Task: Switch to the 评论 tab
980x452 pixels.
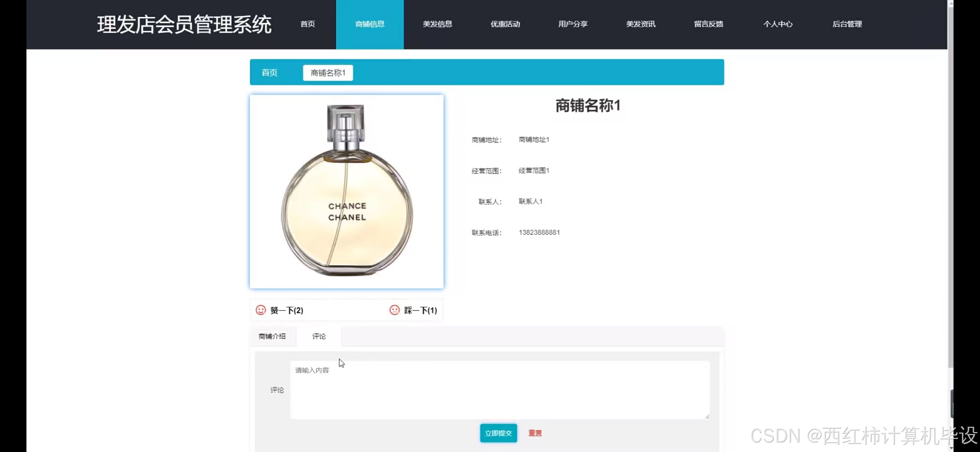Action: [x=319, y=336]
